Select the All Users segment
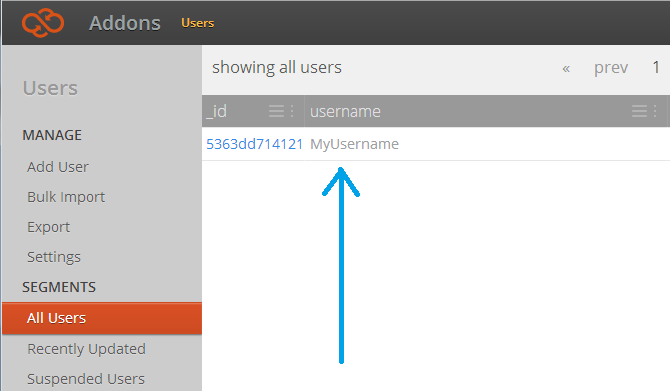670x391 pixels. coord(102,318)
